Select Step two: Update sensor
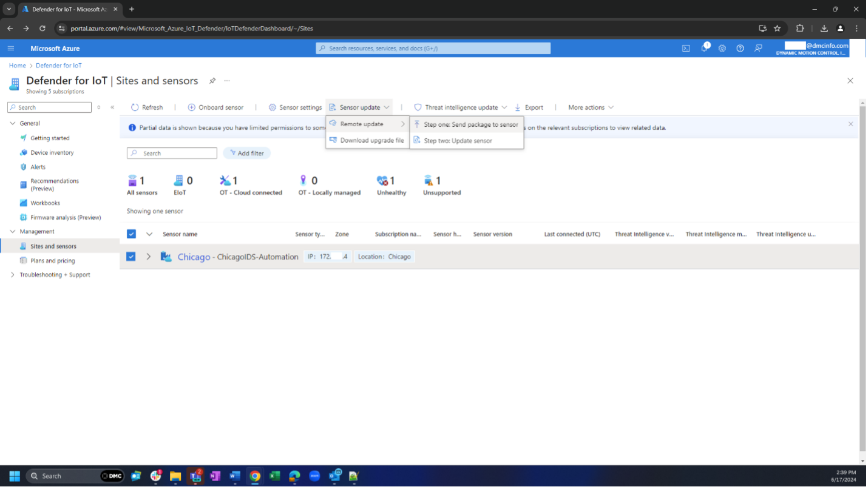Viewport: 868px width, 489px height. (x=466, y=141)
